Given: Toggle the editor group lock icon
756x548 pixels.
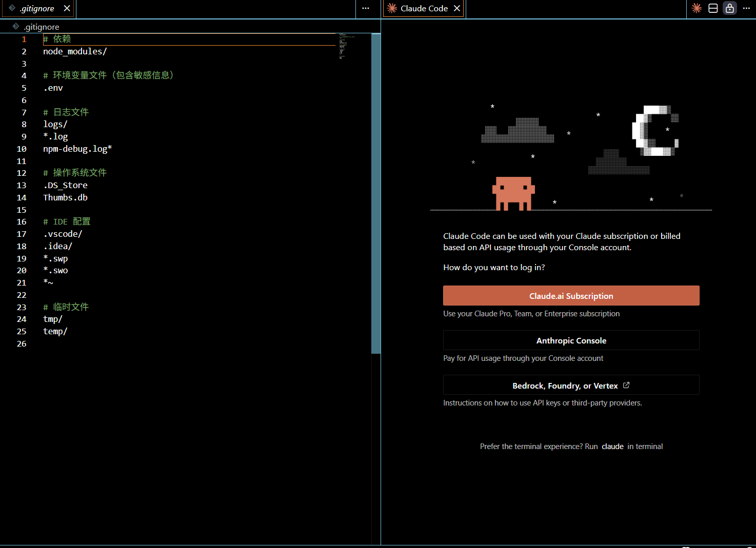Looking at the screenshot, I should click(x=730, y=8).
